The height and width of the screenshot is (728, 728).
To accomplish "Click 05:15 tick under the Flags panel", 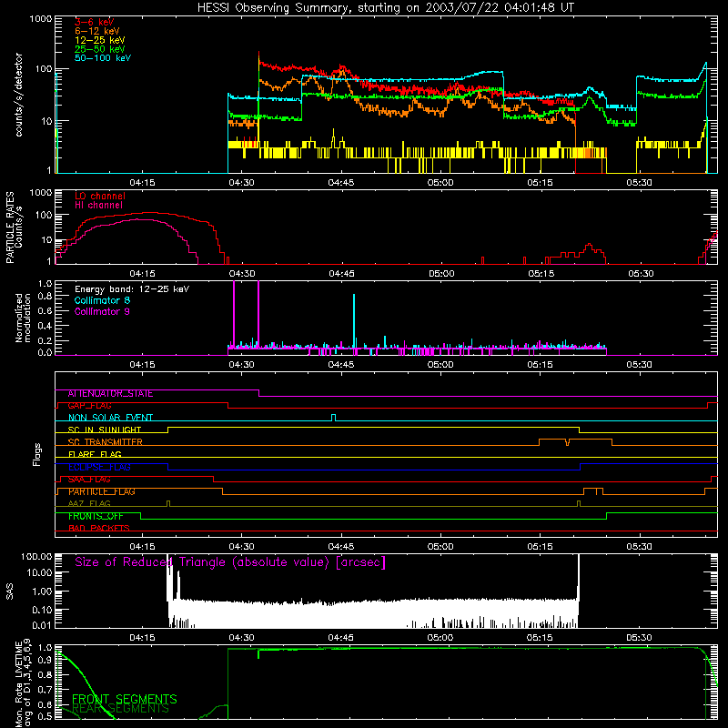I will [x=540, y=547].
